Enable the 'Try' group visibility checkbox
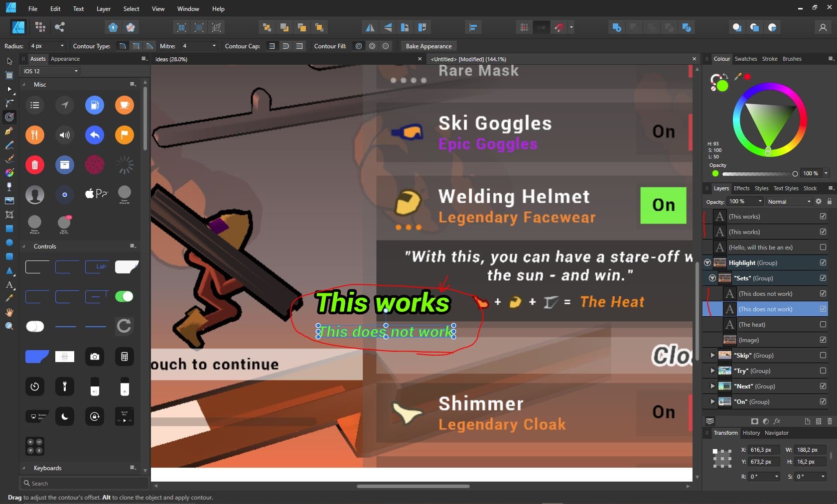Image resolution: width=837 pixels, height=504 pixels. click(x=823, y=371)
